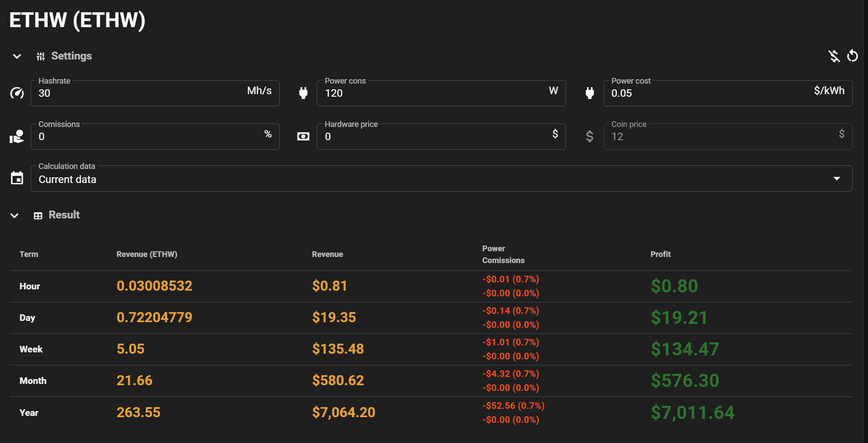Viewport: 868px width, 443px height.
Task: Focus the Hashrate input field
Action: click(155, 93)
